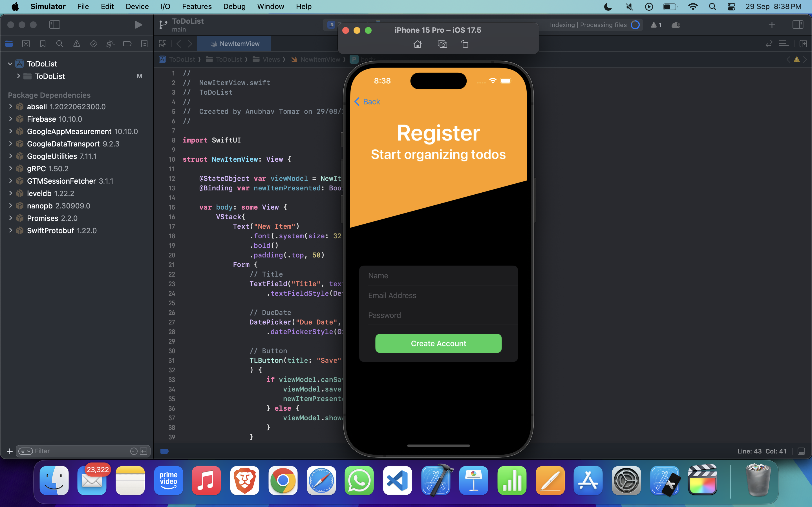Tap the Create Account button

pyautogui.click(x=438, y=343)
